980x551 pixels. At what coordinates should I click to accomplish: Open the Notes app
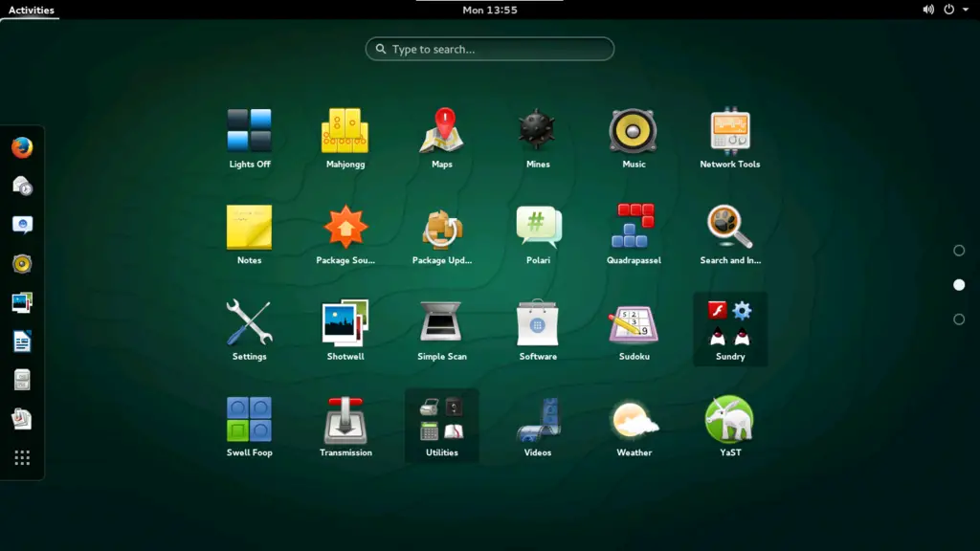coord(250,235)
